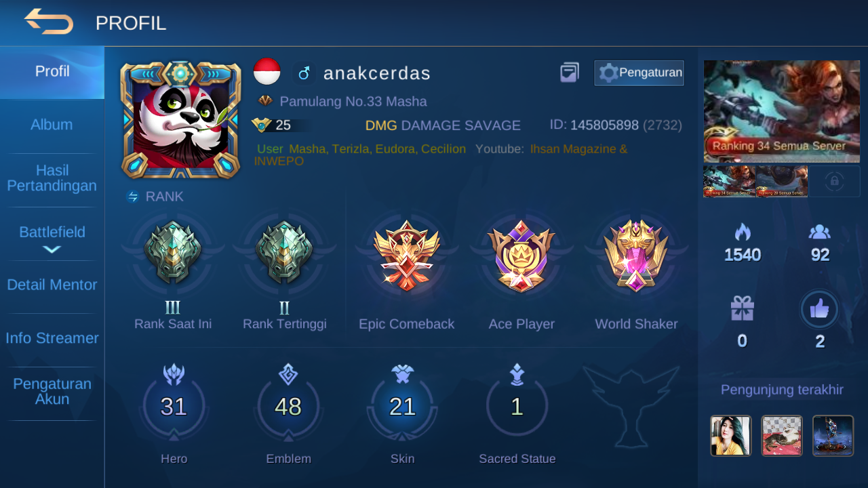Viewport: 868px width, 488px height.
Task: Open the gift box icon
Action: point(743,309)
